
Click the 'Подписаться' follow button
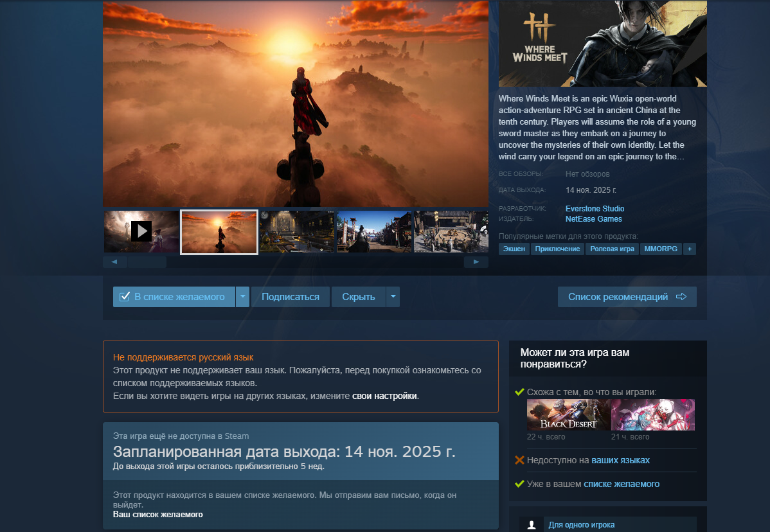click(x=291, y=297)
